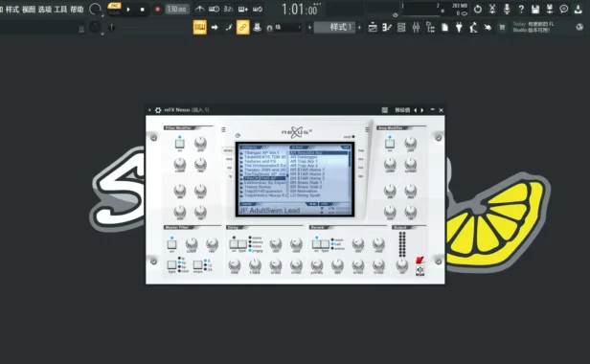Select the LD String Synth preset
590x364 pixels.
(306, 195)
